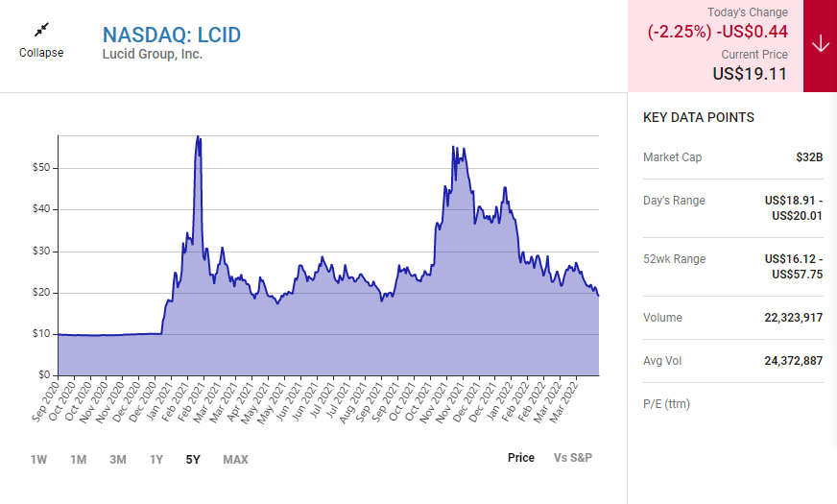Click today's change (-2.25%) -US$0.44
The width and height of the screenshot is (837, 504).
click(x=717, y=32)
